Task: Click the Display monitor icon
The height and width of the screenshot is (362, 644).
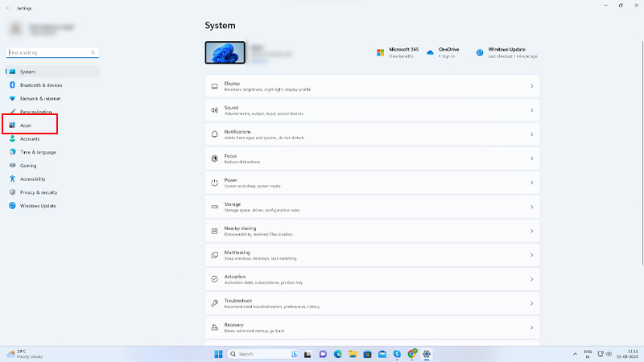Action: tap(214, 86)
